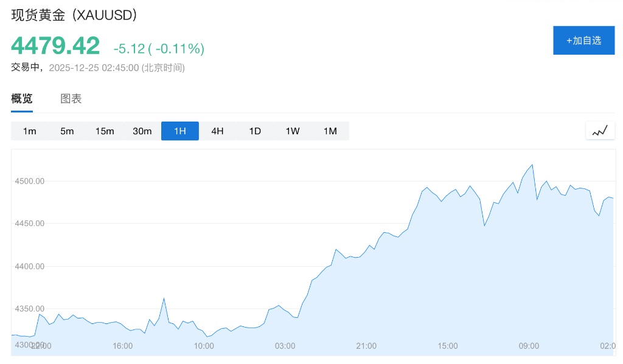The width and height of the screenshot is (623, 364).
Task: Switch to 1W weekly chart
Action: coord(293,131)
